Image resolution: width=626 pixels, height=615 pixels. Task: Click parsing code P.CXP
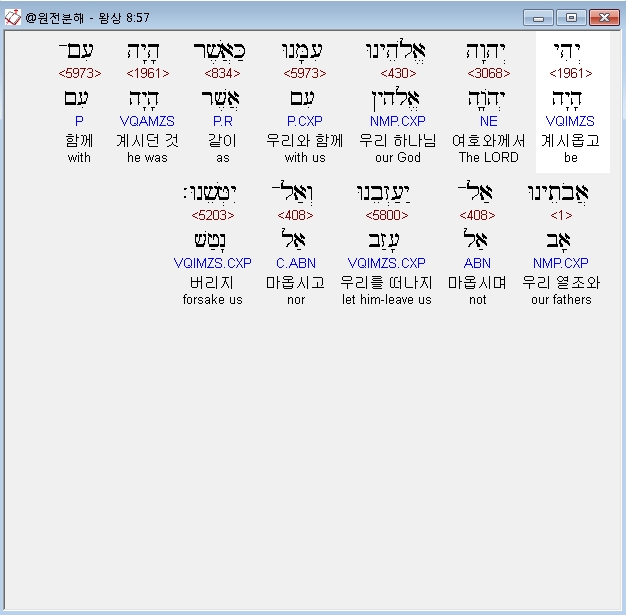[305, 121]
